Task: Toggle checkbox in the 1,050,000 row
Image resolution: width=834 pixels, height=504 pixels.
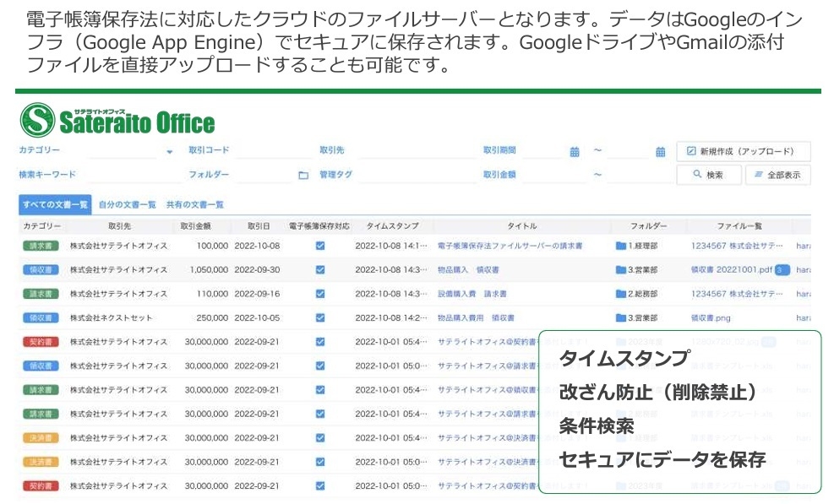Action: pos(320,270)
